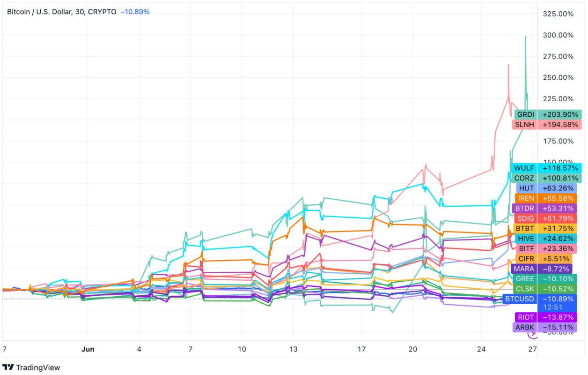Click the WULF series label

pos(524,168)
